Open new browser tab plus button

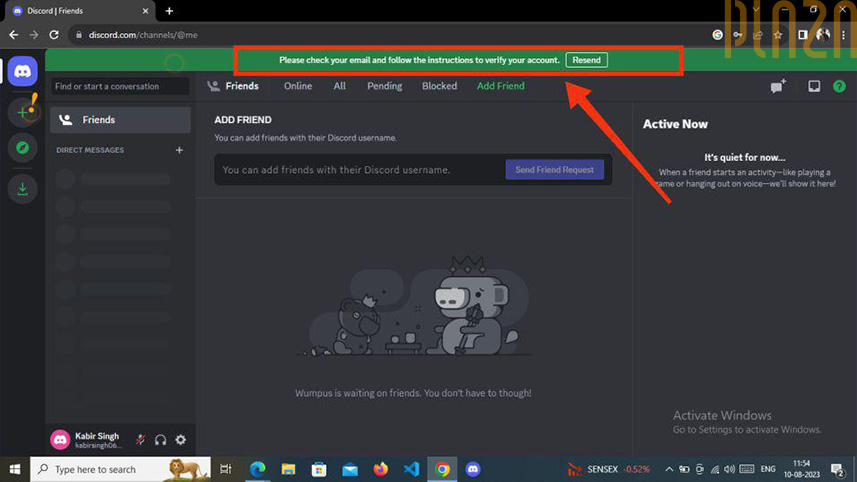pos(169,11)
